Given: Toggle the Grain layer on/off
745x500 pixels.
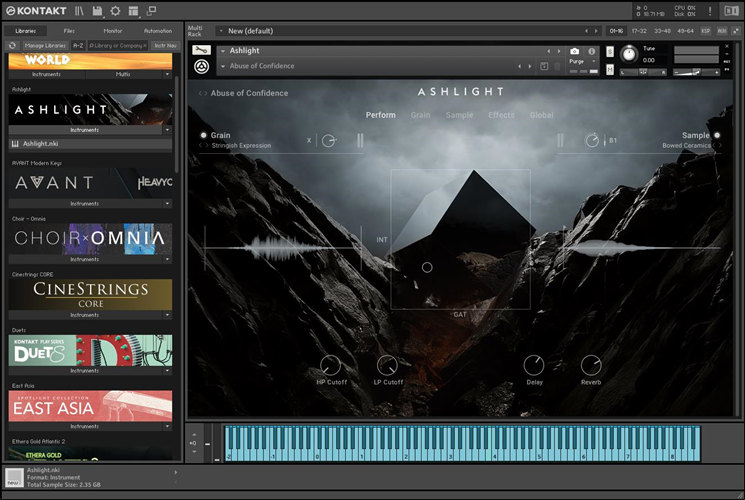Looking at the screenshot, I should 203,135.
